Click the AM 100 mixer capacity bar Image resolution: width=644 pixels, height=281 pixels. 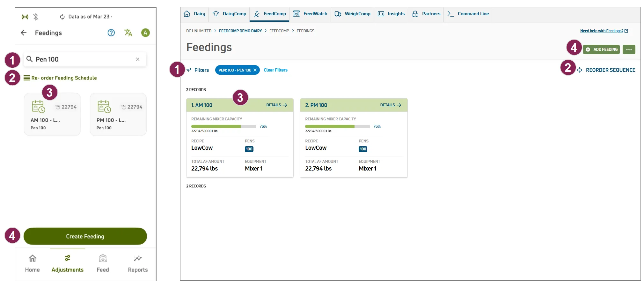pos(223,126)
